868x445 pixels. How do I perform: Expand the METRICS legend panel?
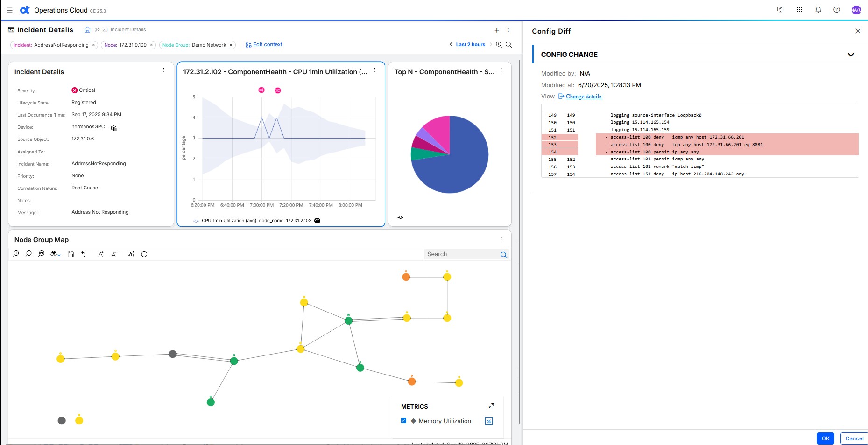tap(491, 406)
